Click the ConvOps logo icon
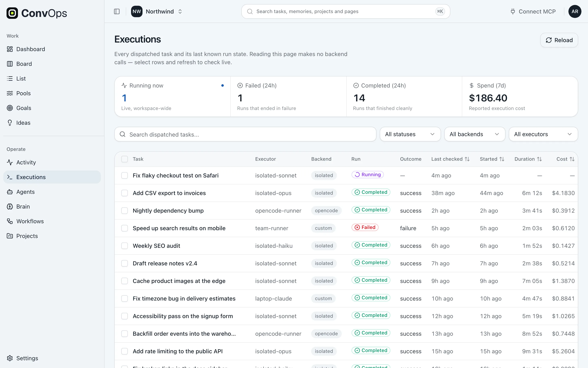The width and height of the screenshot is (588, 368). click(x=12, y=13)
